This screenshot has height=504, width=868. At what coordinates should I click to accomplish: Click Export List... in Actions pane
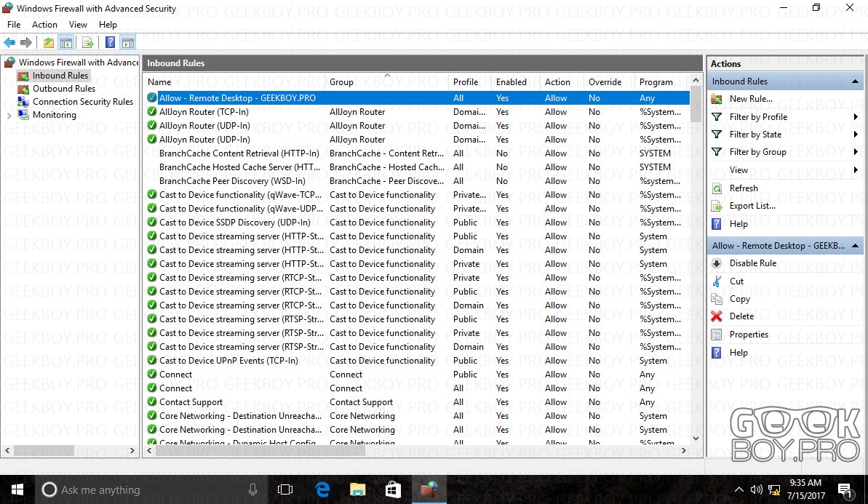[x=752, y=206]
